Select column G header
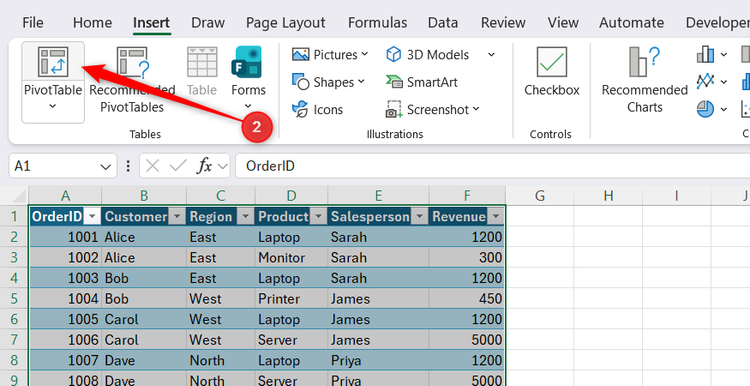 540,196
